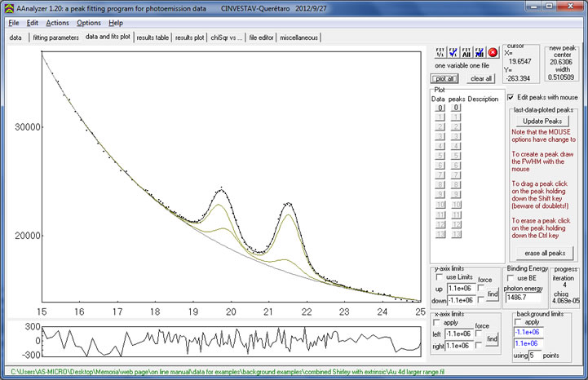The image size is (588, 380).
Task: Open the Actions menu
Action: tap(57, 23)
